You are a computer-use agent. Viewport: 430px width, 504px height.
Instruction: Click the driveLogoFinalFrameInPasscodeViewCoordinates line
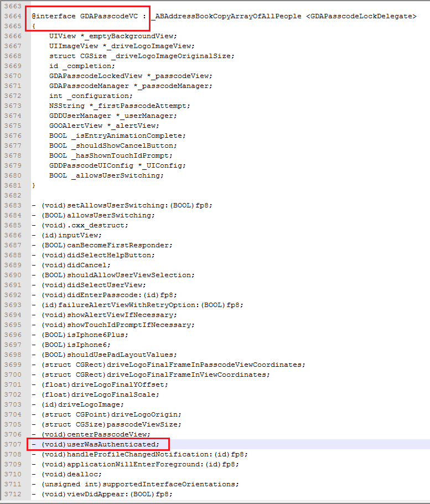[x=169, y=365]
